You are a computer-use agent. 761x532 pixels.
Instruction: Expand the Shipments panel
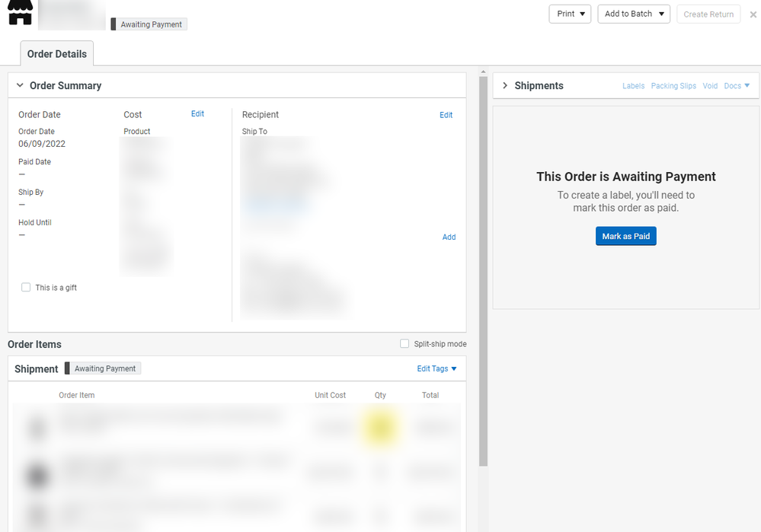(x=504, y=86)
